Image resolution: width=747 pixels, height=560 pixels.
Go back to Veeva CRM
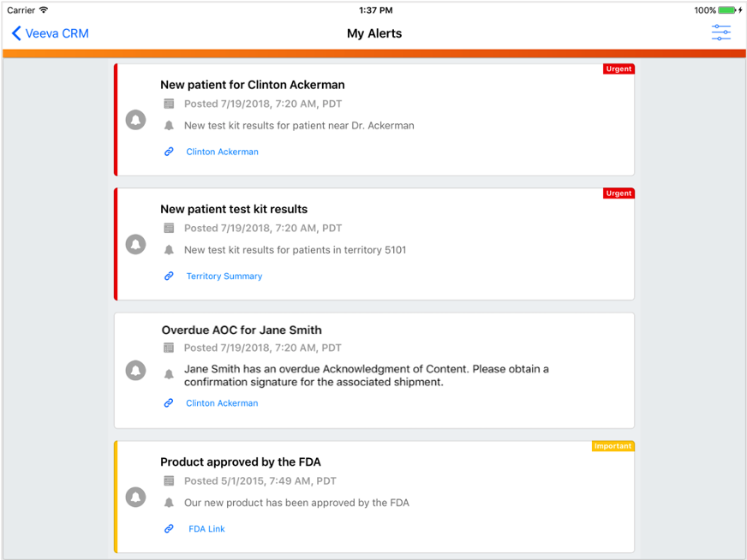click(51, 34)
